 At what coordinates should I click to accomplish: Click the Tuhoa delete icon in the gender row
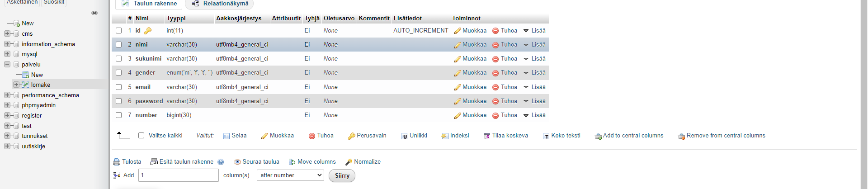tap(495, 73)
